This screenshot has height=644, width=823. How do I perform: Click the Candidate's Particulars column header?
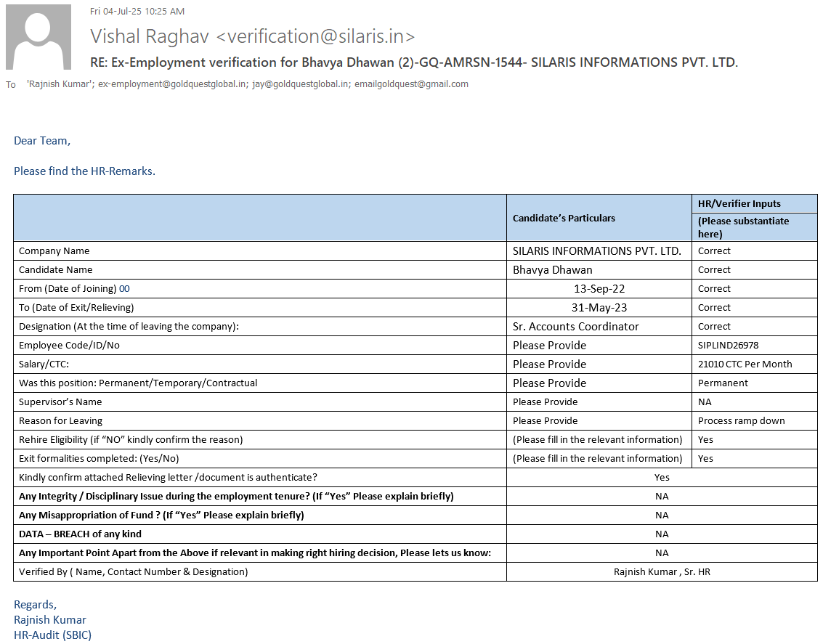(x=564, y=218)
